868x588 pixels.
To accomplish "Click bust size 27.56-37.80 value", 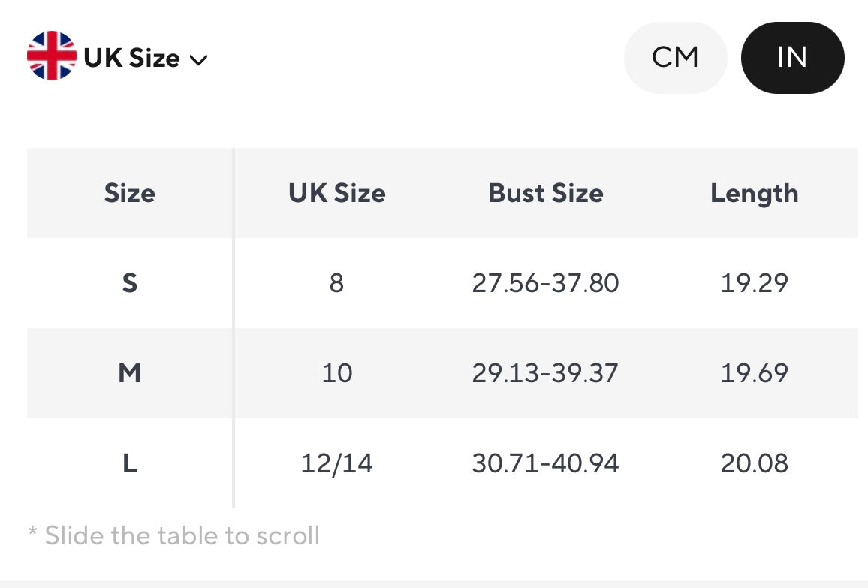I will 546,283.
